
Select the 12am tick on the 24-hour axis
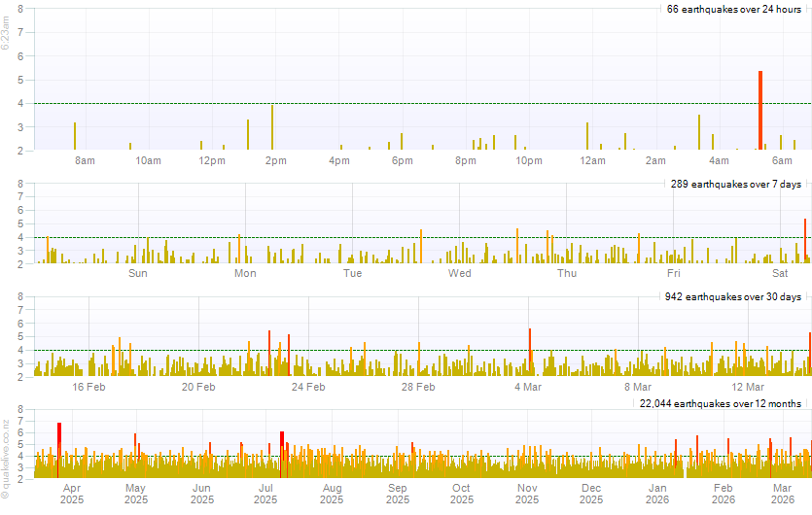click(x=592, y=160)
